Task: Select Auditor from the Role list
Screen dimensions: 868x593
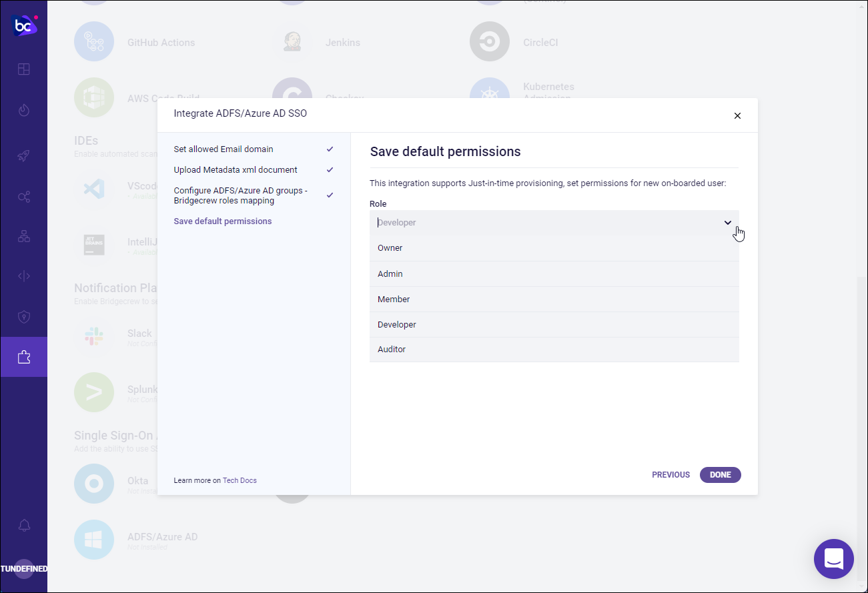Action: [x=554, y=350]
